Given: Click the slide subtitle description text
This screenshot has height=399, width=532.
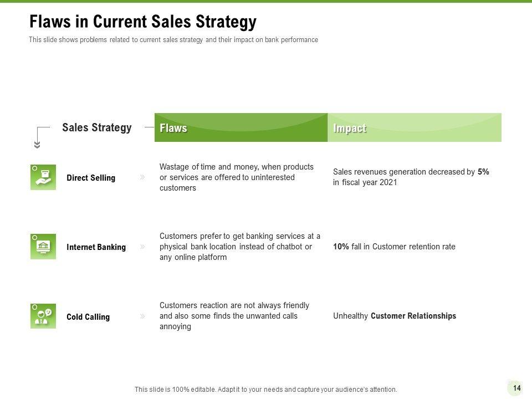Looking at the screenshot, I should pos(173,40).
